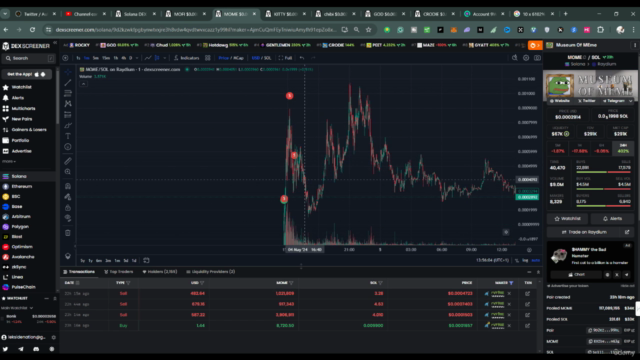Expand the Main Watchlist dropdown
The height and width of the screenshot is (360, 640).
point(17,308)
